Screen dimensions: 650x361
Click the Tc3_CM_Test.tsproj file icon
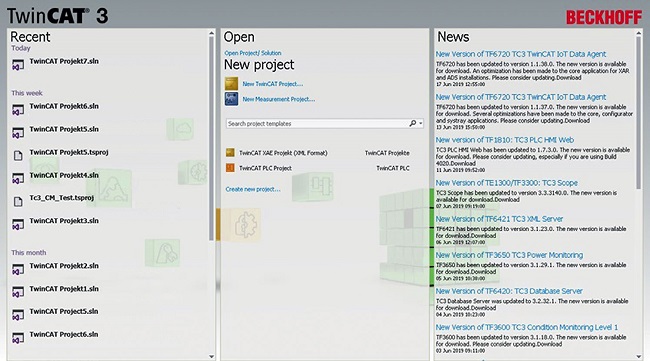click(18, 201)
